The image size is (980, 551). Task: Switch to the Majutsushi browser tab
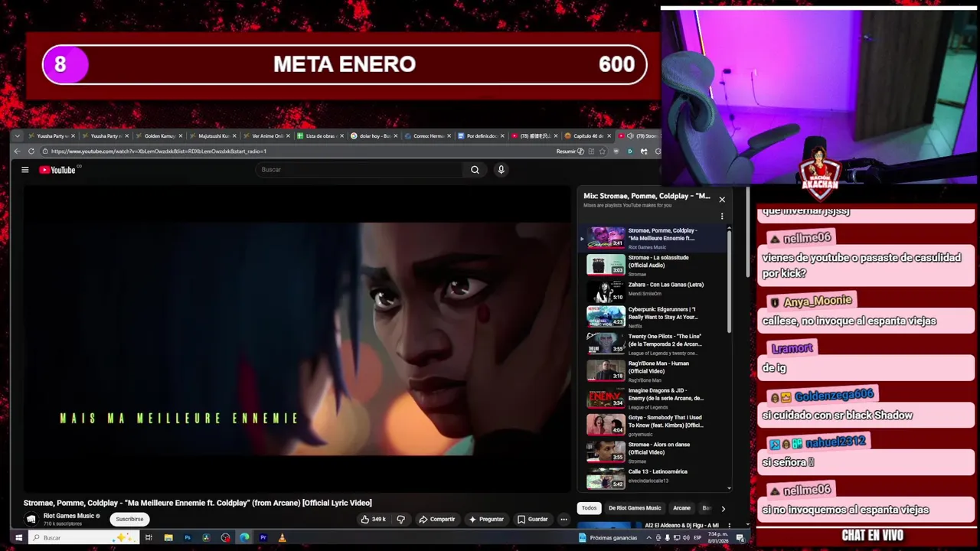point(213,136)
